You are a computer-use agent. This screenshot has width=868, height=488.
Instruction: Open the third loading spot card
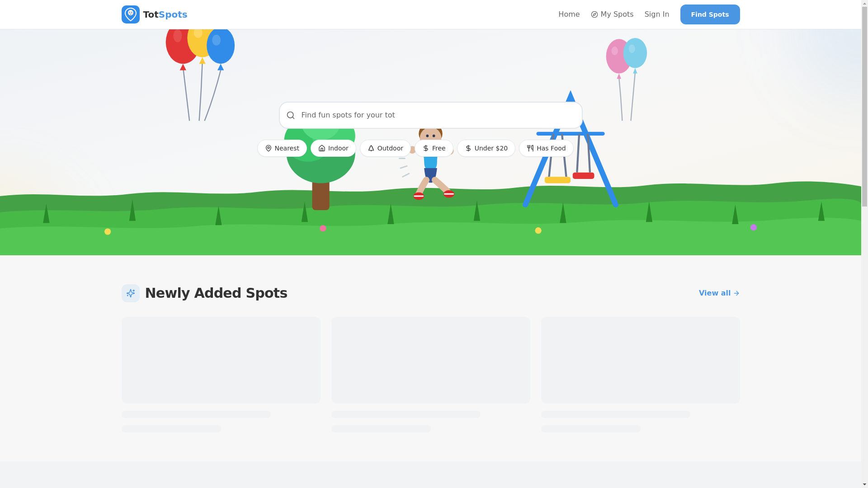(641, 375)
